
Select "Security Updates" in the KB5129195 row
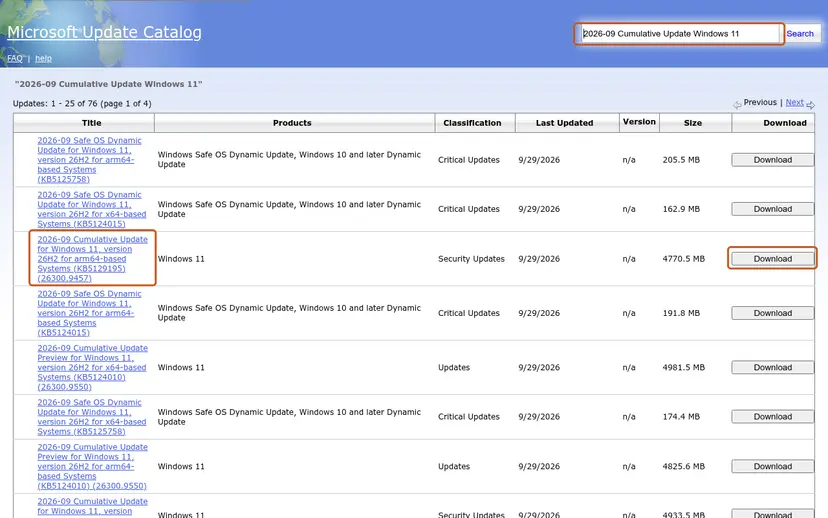471,259
